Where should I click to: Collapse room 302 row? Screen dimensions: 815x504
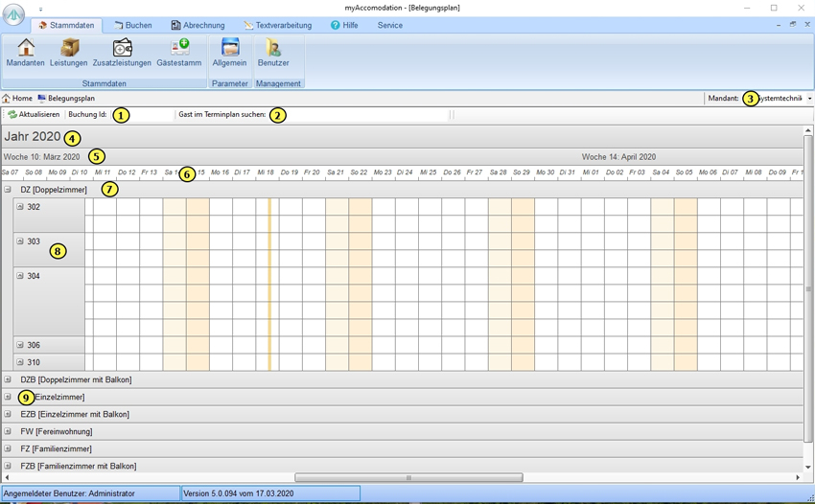pyautogui.click(x=20, y=207)
